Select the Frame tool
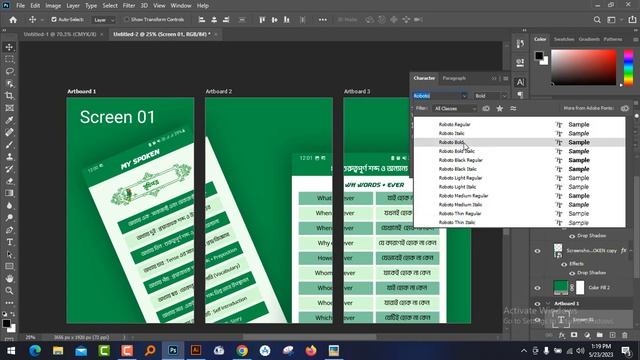This screenshot has width=640, height=360. [9, 108]
